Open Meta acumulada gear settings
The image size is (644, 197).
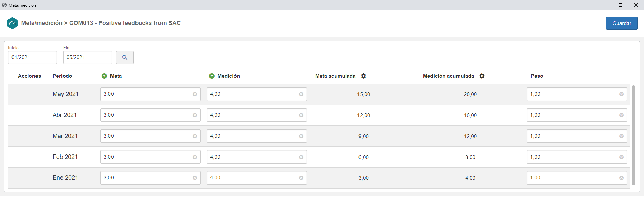(x=364, y=76)
